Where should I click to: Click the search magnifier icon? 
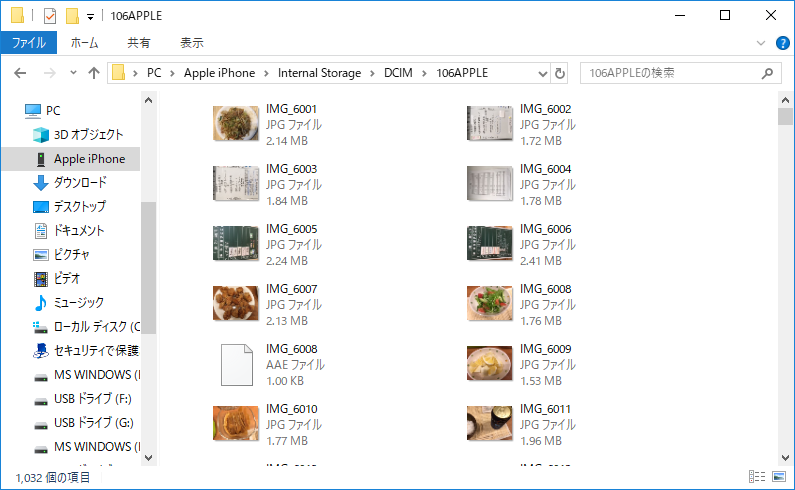click(x=768, y=74)
